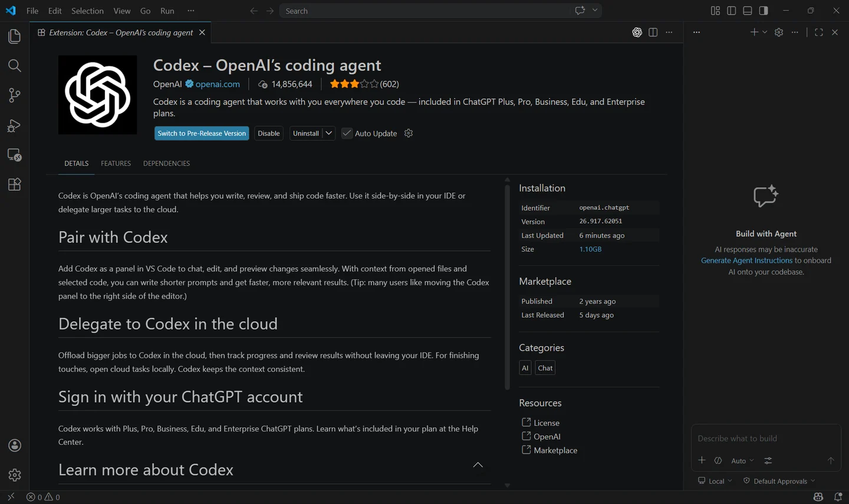Click the Uninstall button
Screen dimensions: 849x504
(x=306, y=133)
